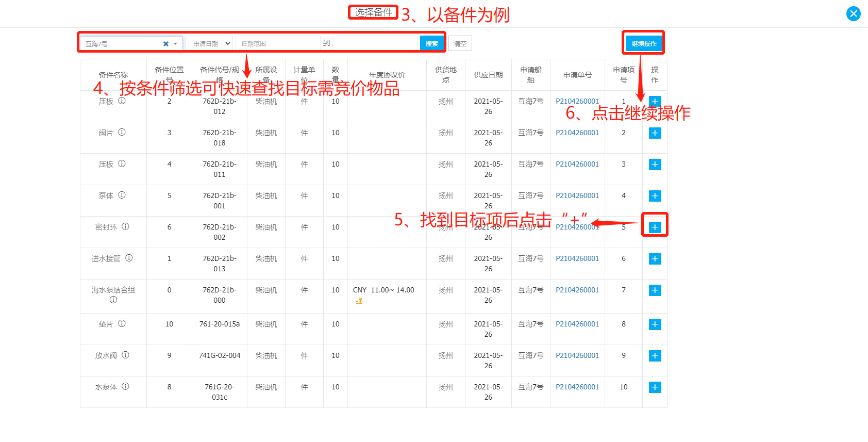Viewport: 868px width, 442px height.
Task: Select the 水泵体 part name
Action: tap(106, 387)
